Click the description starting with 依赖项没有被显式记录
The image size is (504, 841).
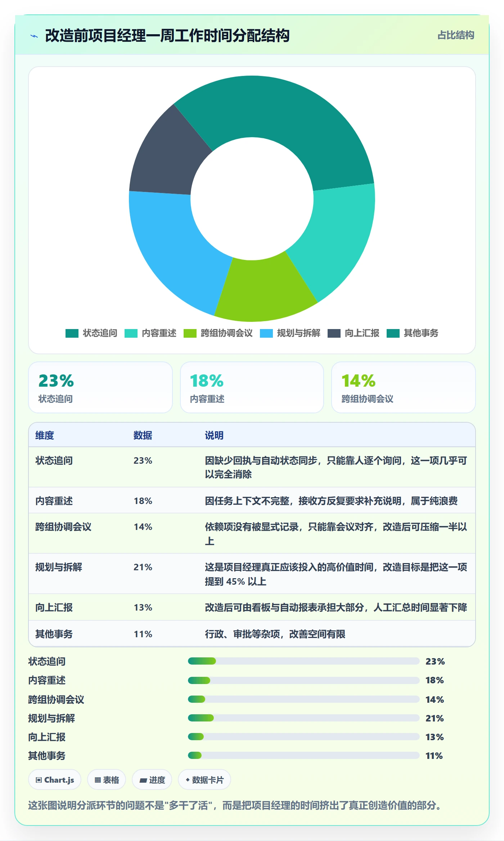click(336, 534)
